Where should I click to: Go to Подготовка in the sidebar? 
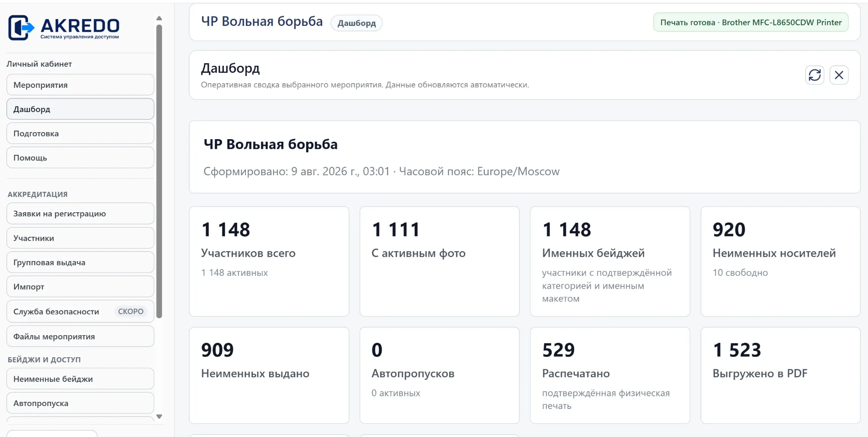click(x=80, y=133)
